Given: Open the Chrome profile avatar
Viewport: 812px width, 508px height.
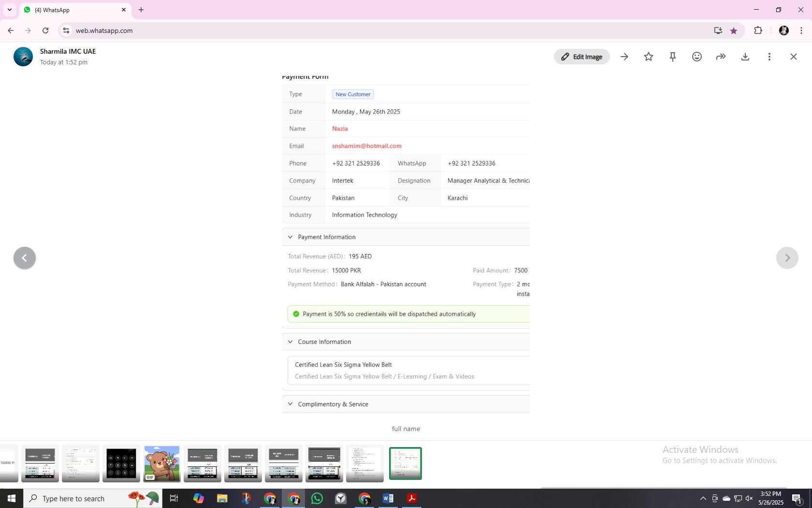Looking at the screenshot, I should point(784,30).
